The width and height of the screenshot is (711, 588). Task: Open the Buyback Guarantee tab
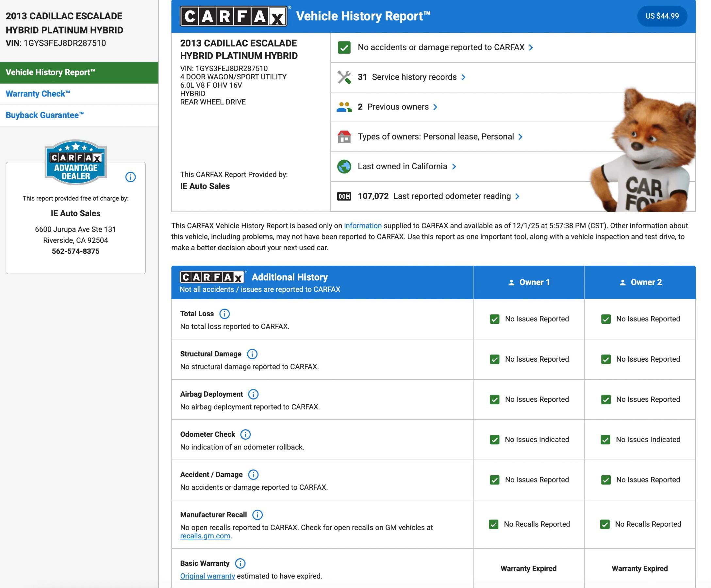coord(45,115)
